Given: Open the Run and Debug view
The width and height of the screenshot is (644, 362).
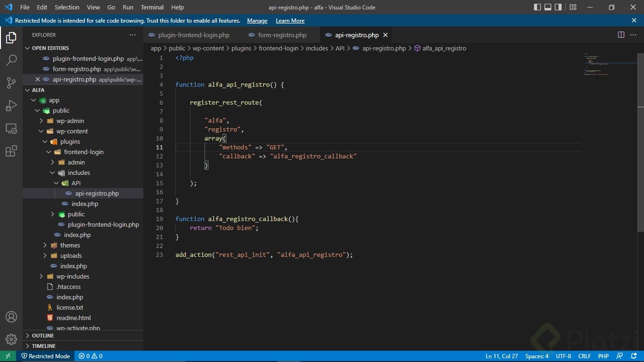Looking at the screenshot, I should point(11,106).
